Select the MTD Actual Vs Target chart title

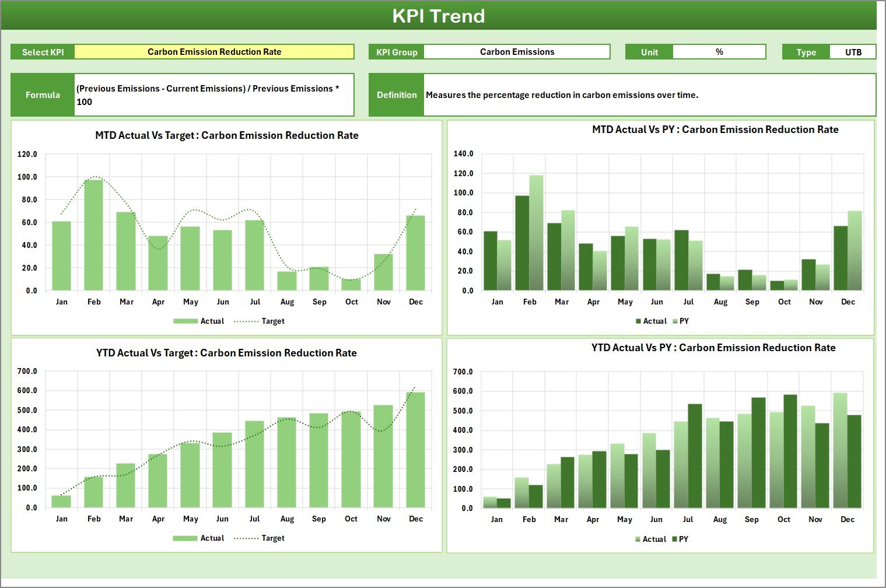(x=227, y=135)
